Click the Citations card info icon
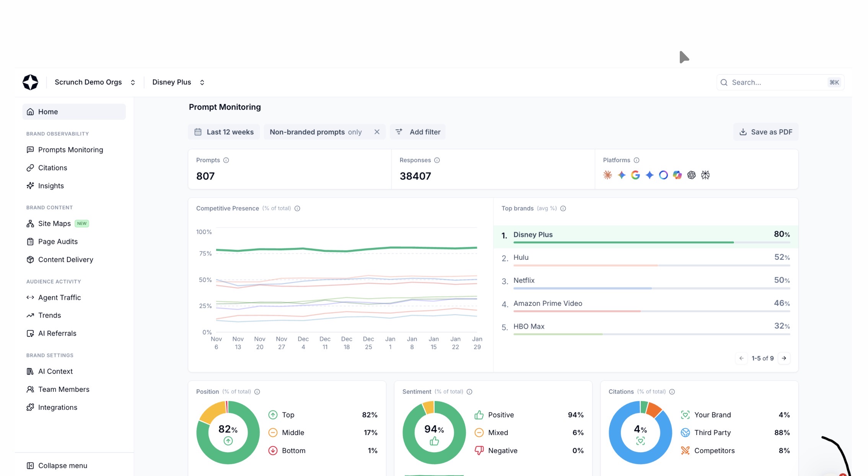Screen dimensions: 868x476 [x=672, y=391]
